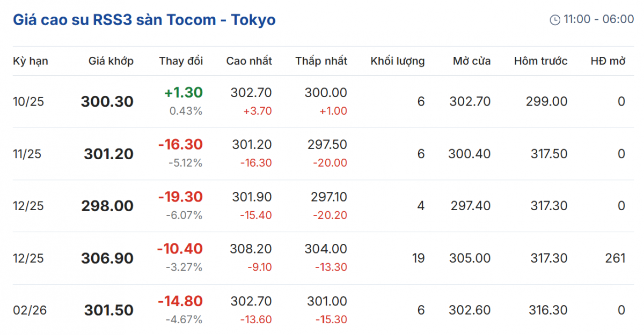The width and height of the screenshot is (644, 335).
Task: Sort by the Khối lượng column header
Action: 397,61
